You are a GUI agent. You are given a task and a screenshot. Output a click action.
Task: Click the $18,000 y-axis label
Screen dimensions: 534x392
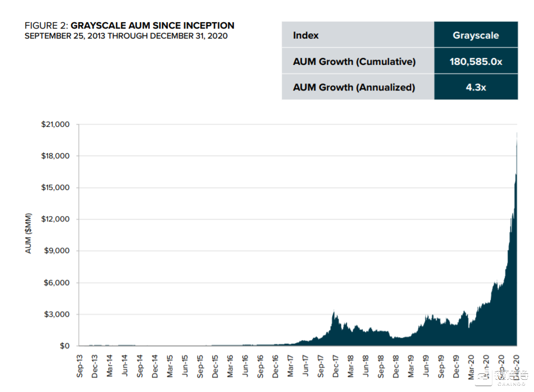coord(56,156)
